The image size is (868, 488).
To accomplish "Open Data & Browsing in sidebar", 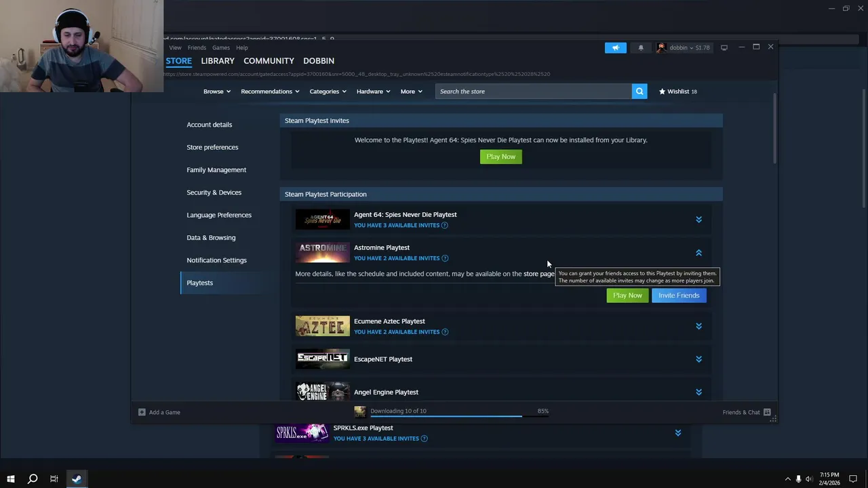I will click(211, 238).
